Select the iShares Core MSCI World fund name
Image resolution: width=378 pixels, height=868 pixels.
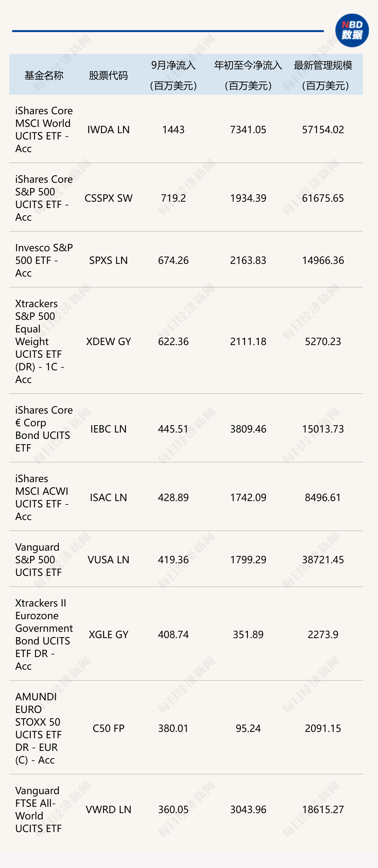coord(43,129)
